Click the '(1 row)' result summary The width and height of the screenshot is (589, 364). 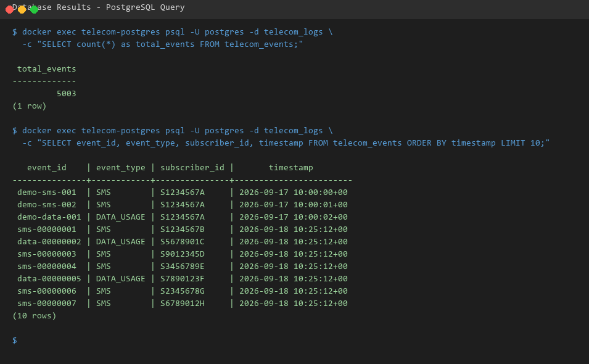point(30,106)
